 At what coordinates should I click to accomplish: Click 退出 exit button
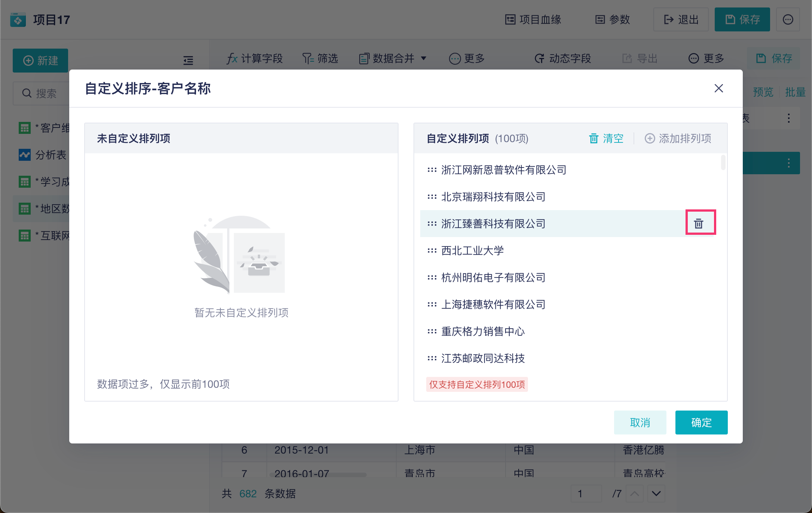681,19
